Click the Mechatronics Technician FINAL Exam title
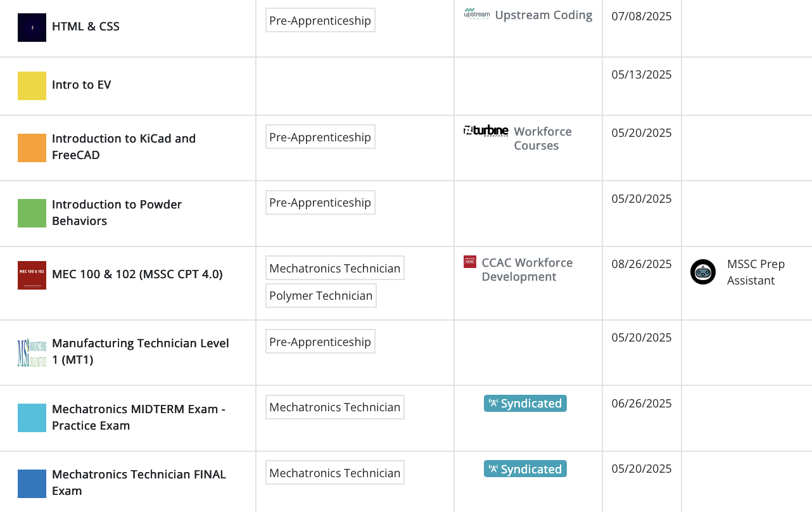Viewport: 812px width, 512px height. tap(139, 482)
